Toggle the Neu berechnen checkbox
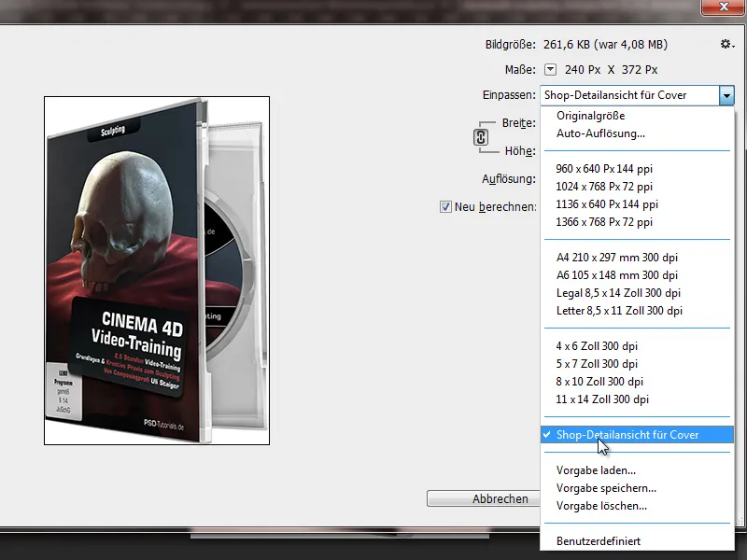The width and height of the screenshot is (747, 560). [x=445, y=206]
